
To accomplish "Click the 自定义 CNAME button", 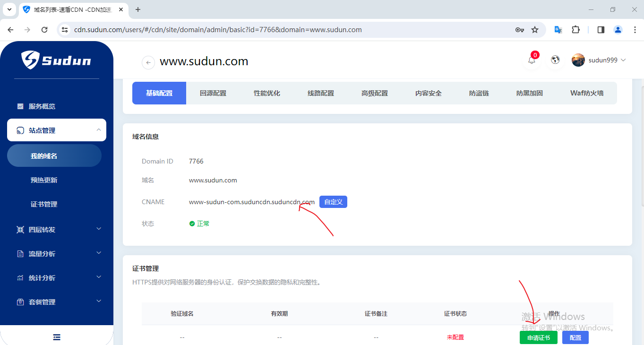I will (x=333, y=202).
